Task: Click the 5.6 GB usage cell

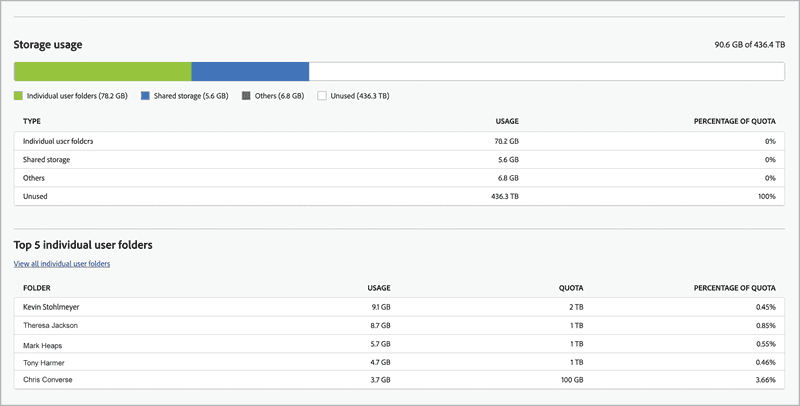Action: [508, 160]
